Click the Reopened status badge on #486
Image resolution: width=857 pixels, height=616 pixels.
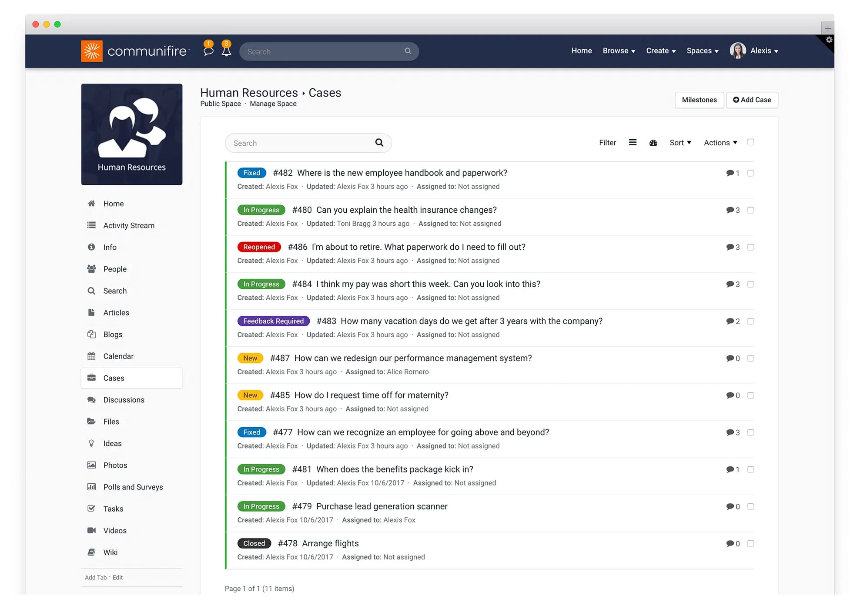259,247
